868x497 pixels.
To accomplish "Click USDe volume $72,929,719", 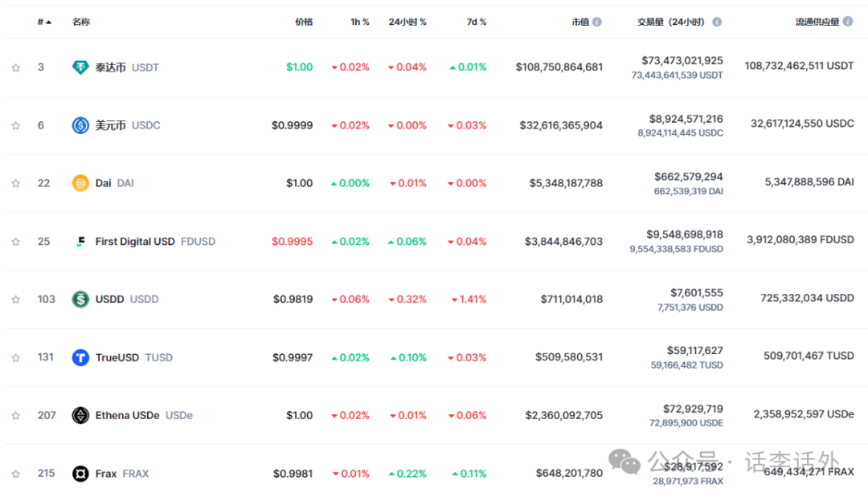I will (x=693, y=409).
